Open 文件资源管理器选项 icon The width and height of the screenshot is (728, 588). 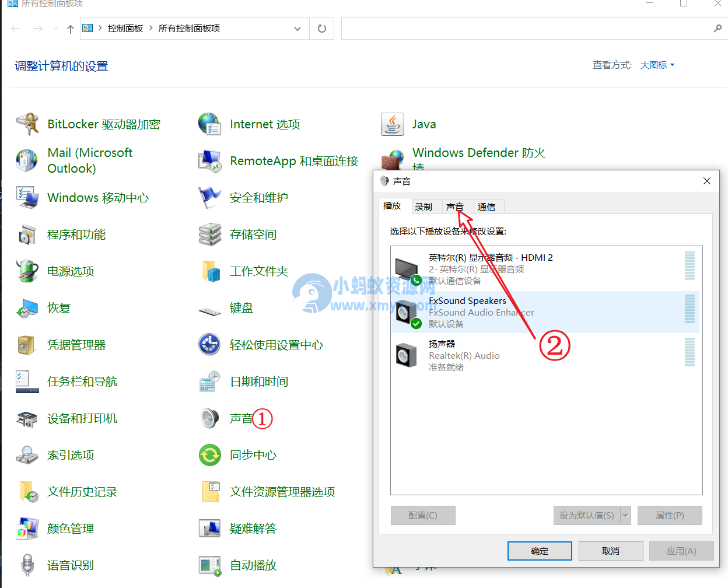tap(210, 492)
